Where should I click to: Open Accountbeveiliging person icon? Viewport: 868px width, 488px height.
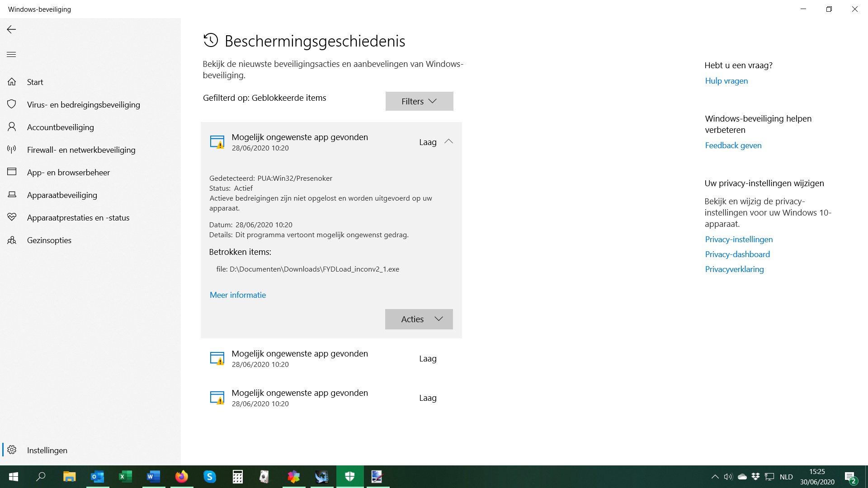pos(12,127)
